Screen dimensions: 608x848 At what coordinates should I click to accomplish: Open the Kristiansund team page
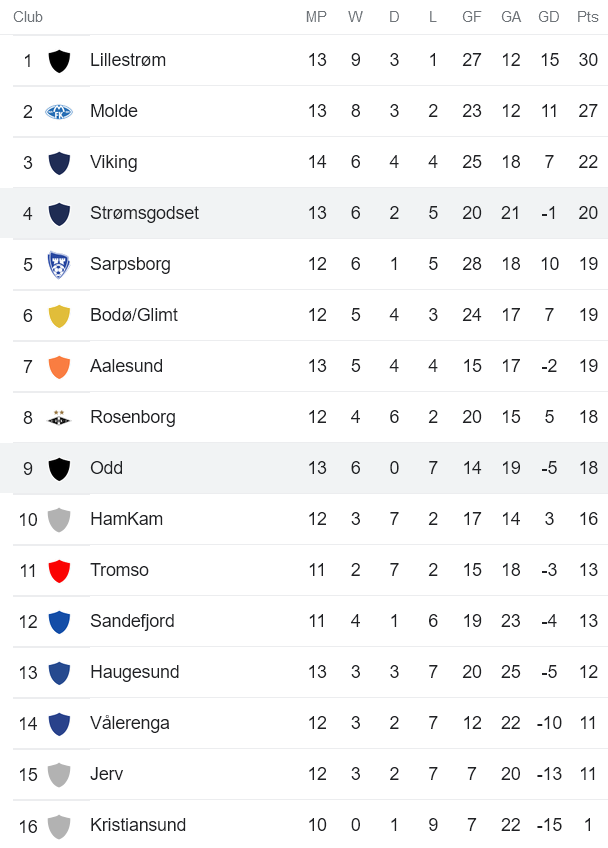(138, 825)
